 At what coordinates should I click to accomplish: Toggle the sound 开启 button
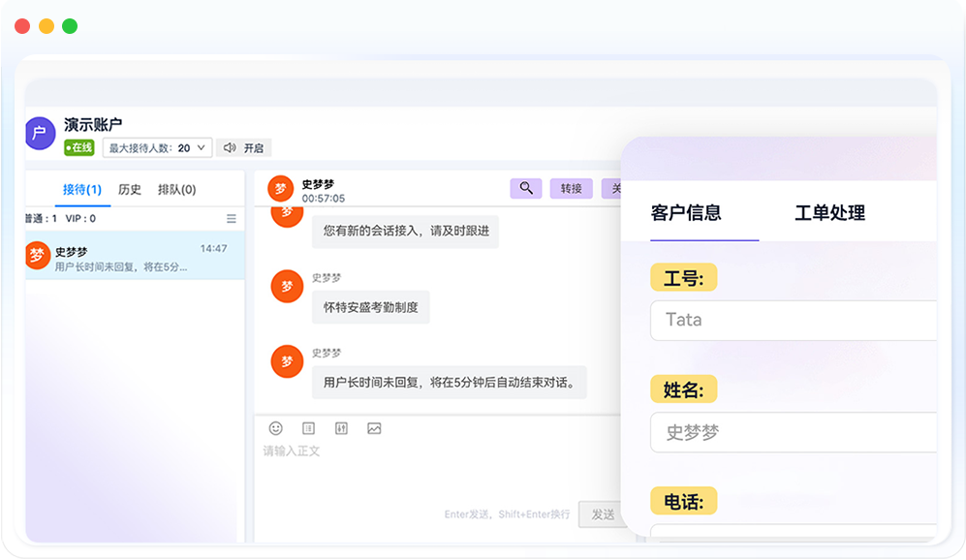click(243, 148)
